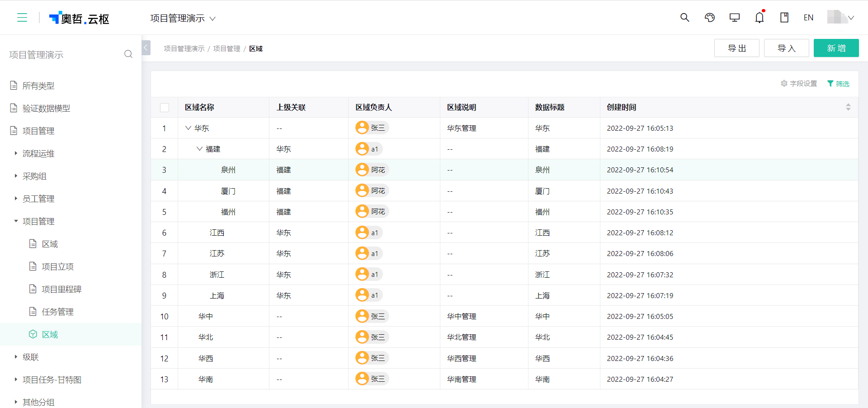This screenshot has height=408, width=868.
Task: Collapse the 华东 row chevron
Action: coord(189,128)
